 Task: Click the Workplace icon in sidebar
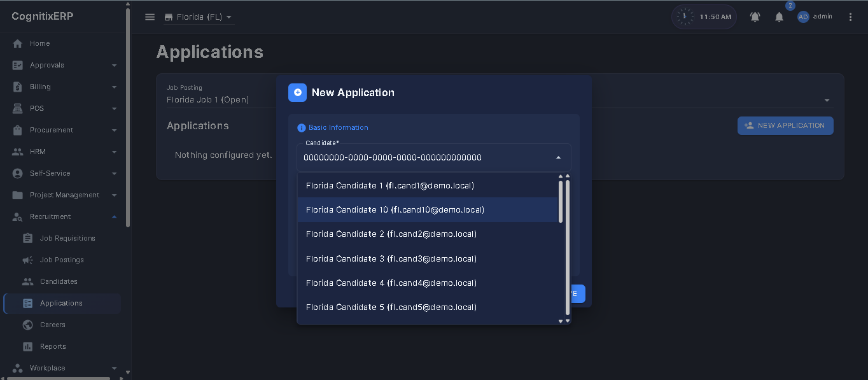[18, 368]
